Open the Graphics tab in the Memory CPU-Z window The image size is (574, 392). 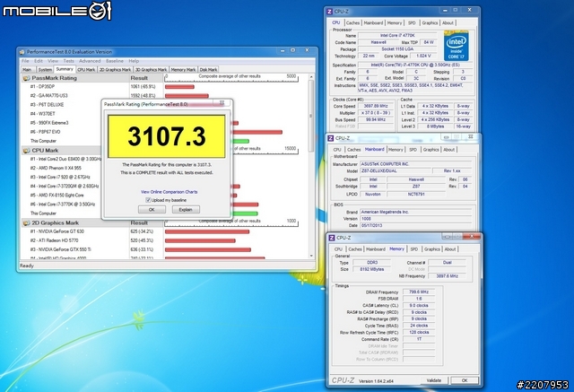[432, 249]
